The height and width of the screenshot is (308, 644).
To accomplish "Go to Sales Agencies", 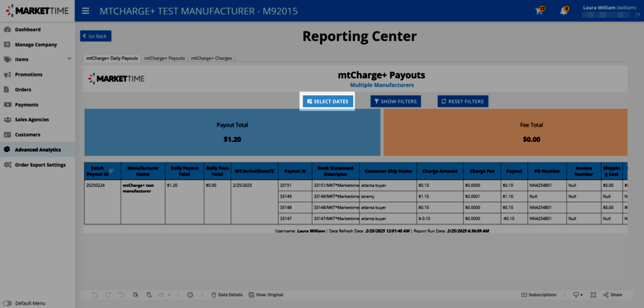I will click(32, 120).
